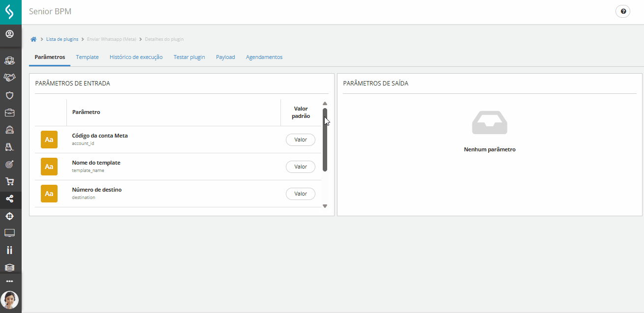644x313 pixels.
Task: Click the Aa icon beside Código da conta Meta
Action: [49, 140]
